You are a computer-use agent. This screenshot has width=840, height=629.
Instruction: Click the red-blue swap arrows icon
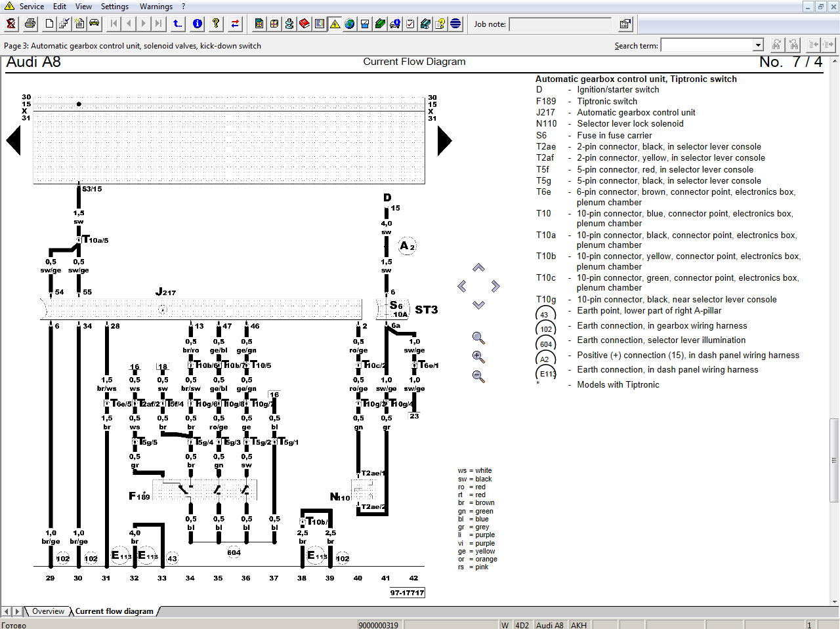coord(235,24)
